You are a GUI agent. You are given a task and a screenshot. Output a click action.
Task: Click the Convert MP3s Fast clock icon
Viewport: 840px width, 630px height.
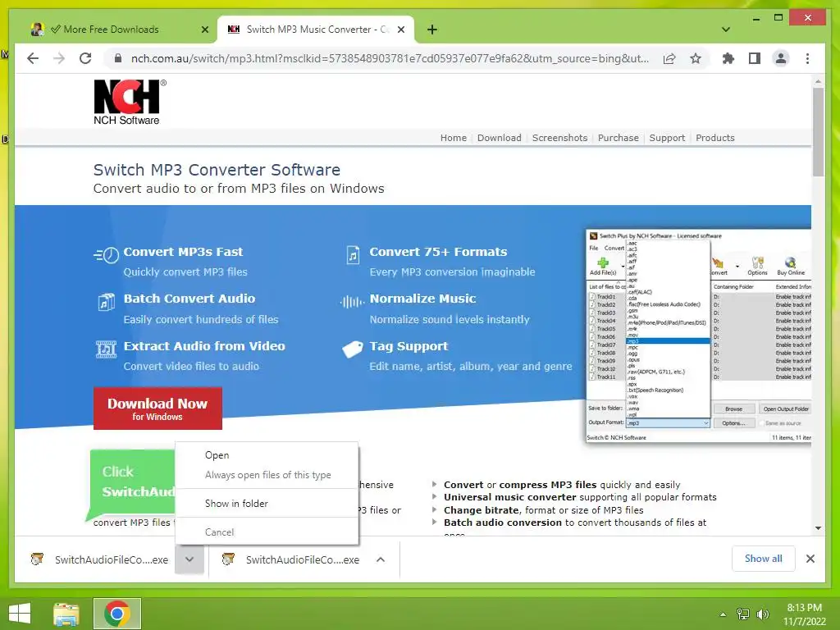106,255
